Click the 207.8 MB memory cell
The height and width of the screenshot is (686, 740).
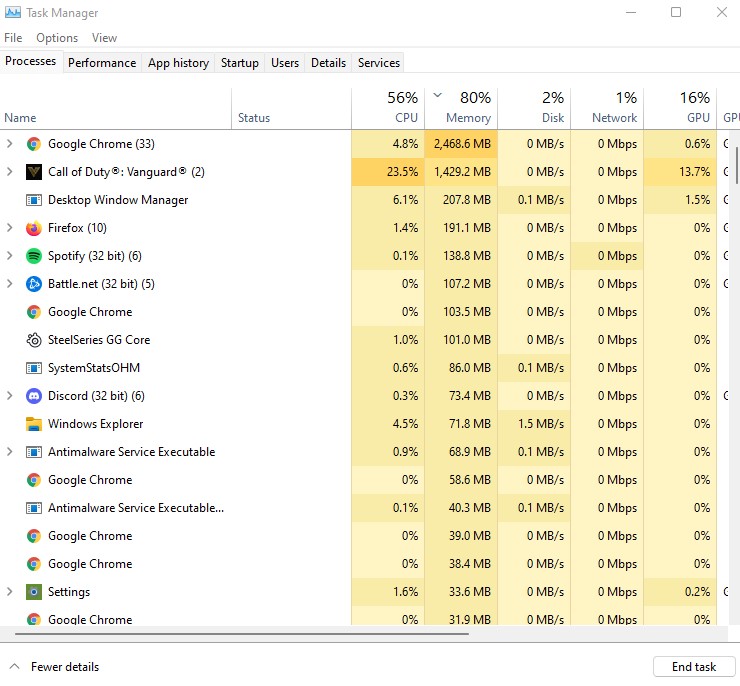pyautogui.click(x=461, y=200)
